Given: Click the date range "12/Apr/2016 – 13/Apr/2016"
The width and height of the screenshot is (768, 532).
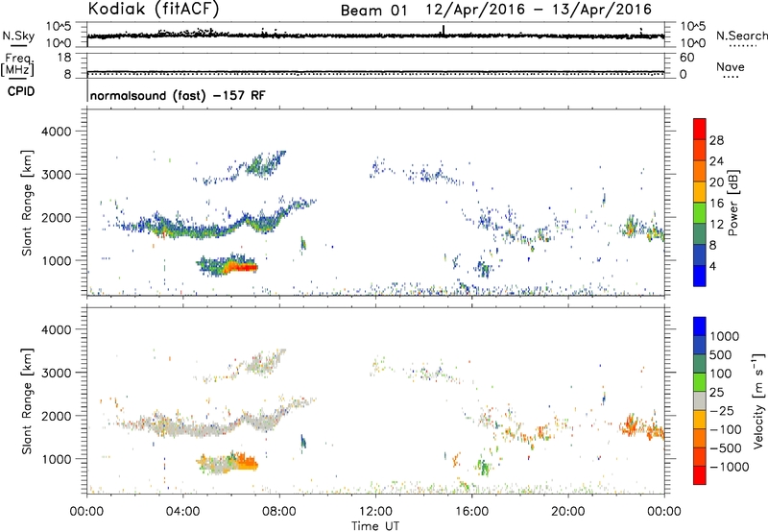Looking at the screenshot, I should [x=539, y=10].
